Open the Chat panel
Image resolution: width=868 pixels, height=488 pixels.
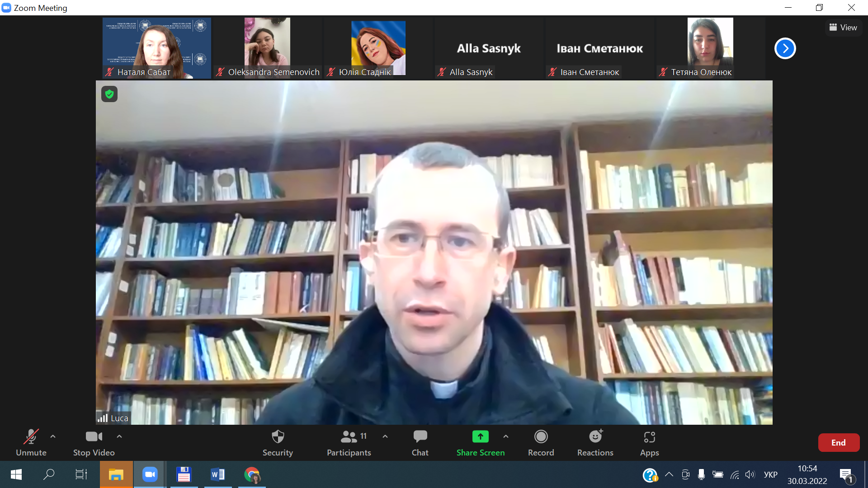point(420,442)
